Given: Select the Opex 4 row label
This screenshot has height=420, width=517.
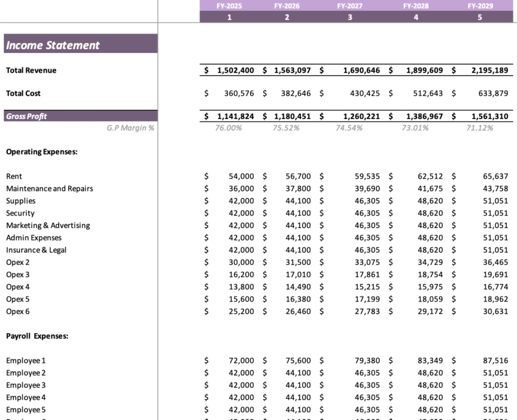Looking at the screenshot, I should [18, 286].
